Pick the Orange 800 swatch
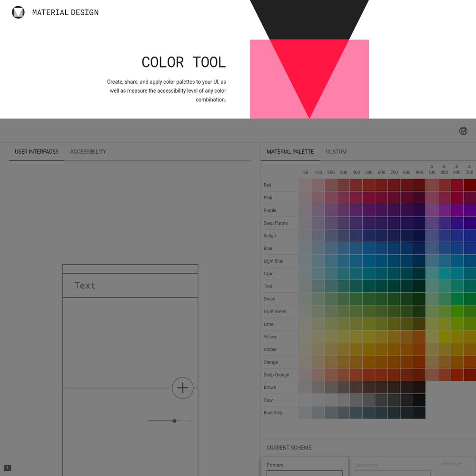The image size is (476, 476). click(x=407, y=362)
